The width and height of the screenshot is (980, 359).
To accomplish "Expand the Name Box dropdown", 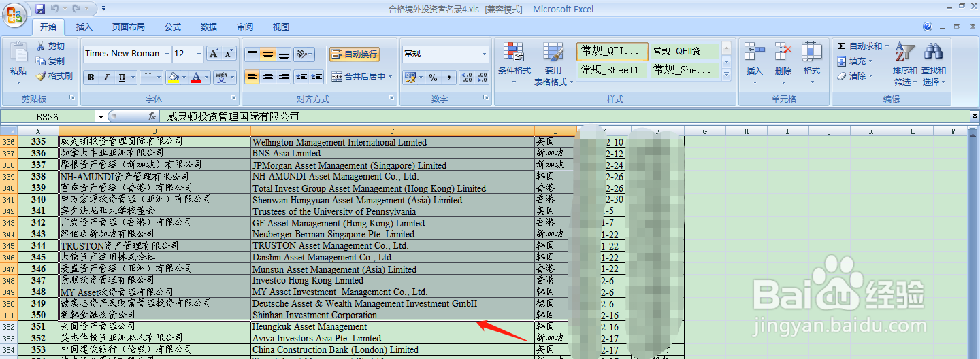I will pos(101,117).
